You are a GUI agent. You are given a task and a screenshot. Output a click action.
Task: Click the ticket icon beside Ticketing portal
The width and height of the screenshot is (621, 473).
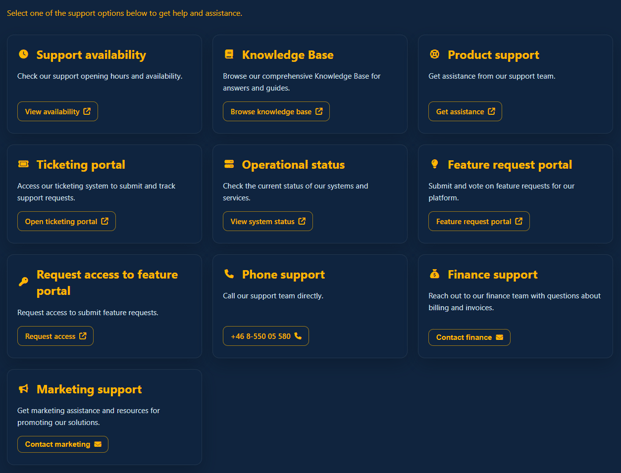point(24,164)
